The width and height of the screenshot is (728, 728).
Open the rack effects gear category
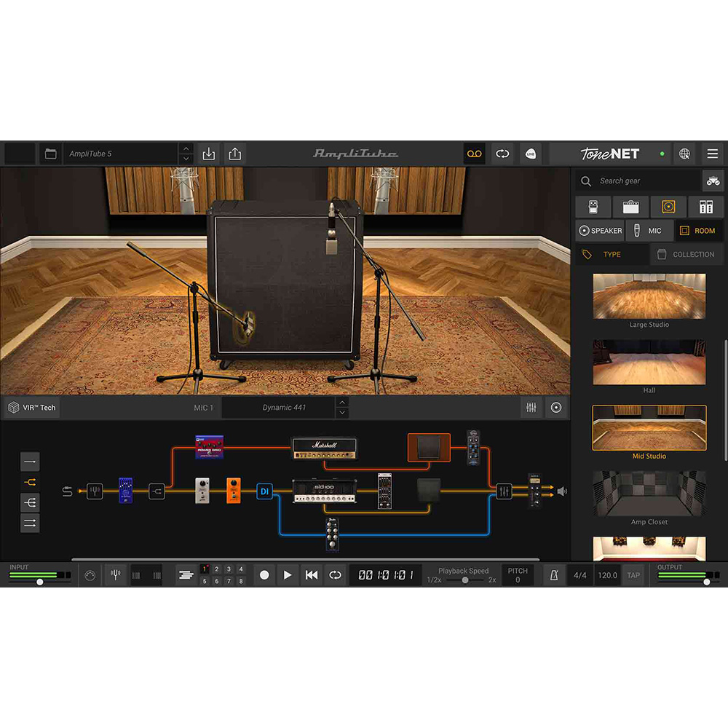(706, 207)
